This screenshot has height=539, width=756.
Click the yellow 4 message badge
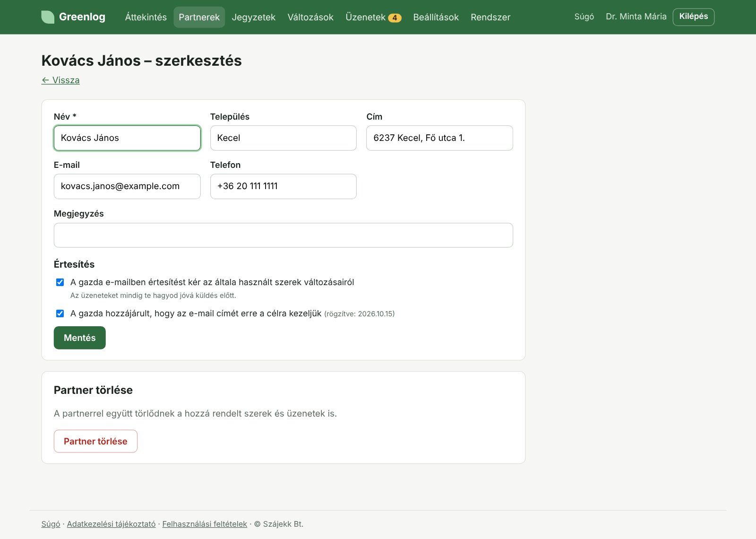(x=395, y=18)
